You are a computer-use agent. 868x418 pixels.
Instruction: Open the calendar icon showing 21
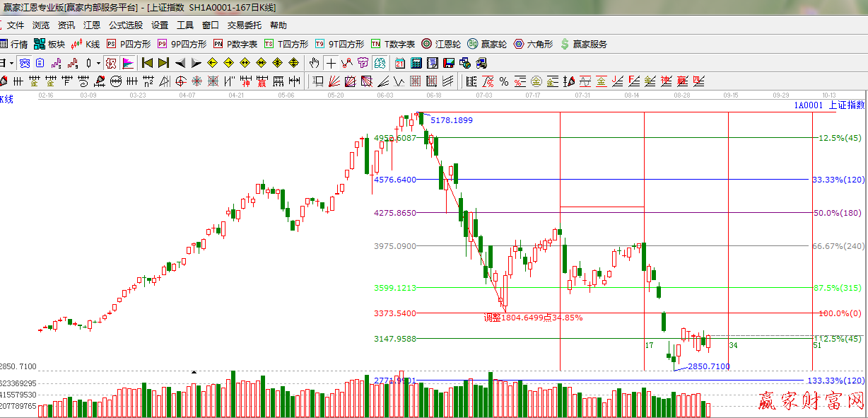point(399,63)
